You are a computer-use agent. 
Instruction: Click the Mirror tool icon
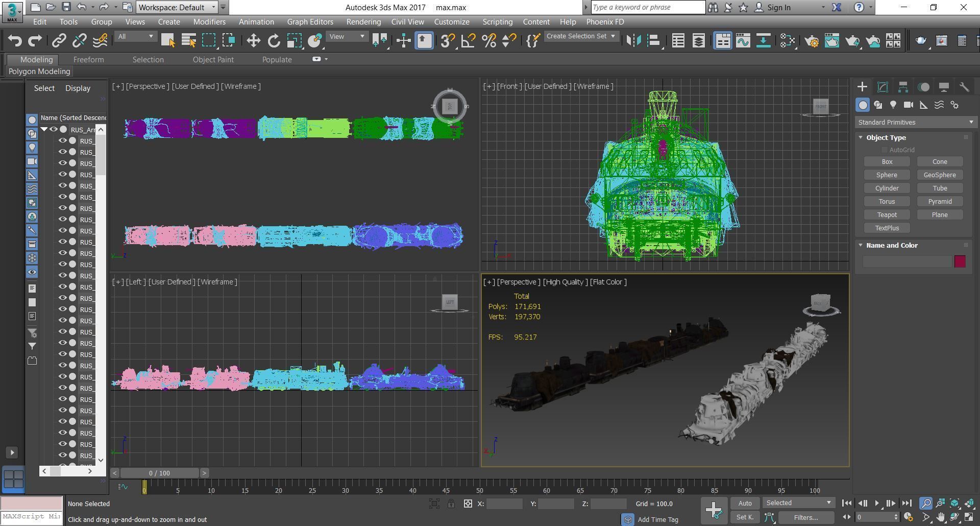[x=633, y=41]
